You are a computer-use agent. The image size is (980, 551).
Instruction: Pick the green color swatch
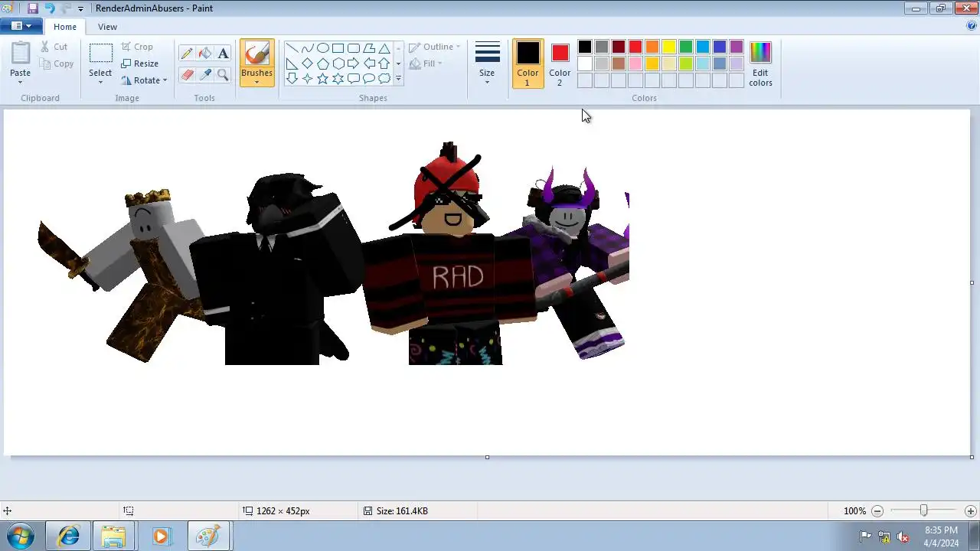click(686, 47)
